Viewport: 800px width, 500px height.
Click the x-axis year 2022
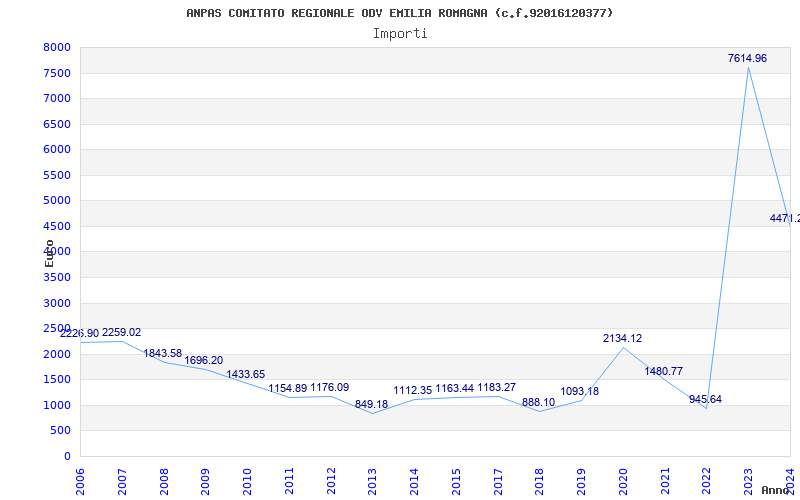click(x=707, y=482)
